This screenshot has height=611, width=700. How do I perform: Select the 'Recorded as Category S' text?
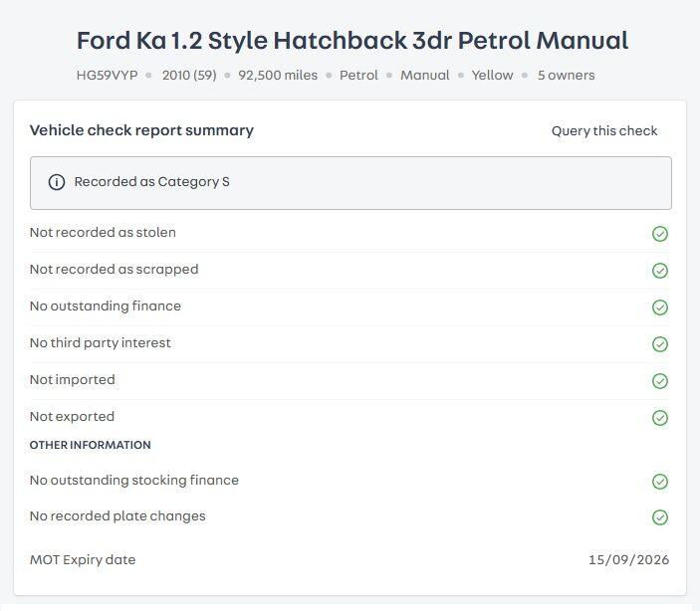(151, 182)
